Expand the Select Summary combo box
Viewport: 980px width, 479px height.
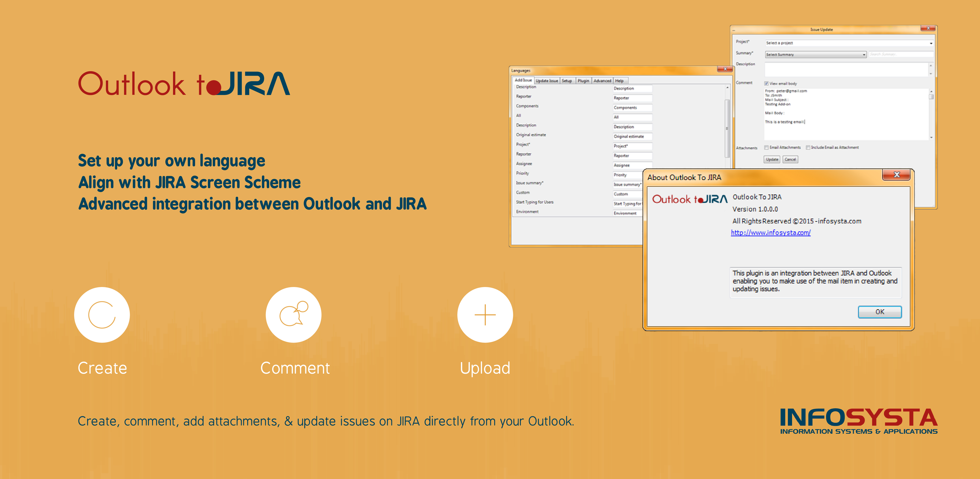(816, 55)
